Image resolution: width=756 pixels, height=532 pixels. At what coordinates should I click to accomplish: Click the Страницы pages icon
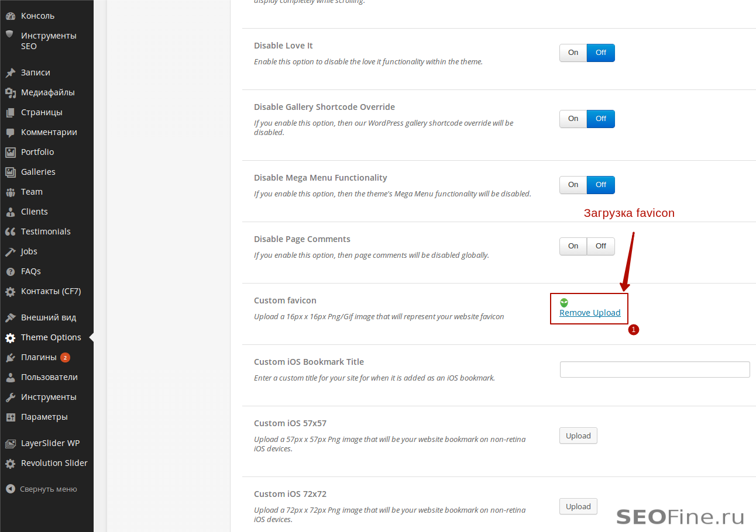pos(11,112)
